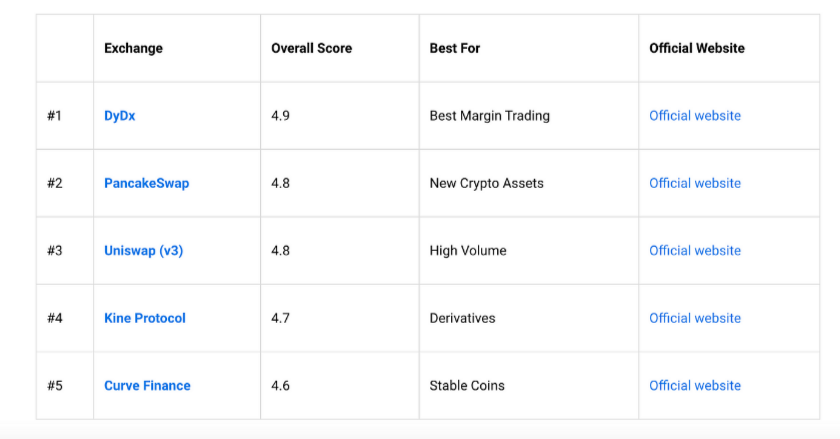The image size is (840, 439).
Task: Click the Official Website column header
Action: [697, 48]
